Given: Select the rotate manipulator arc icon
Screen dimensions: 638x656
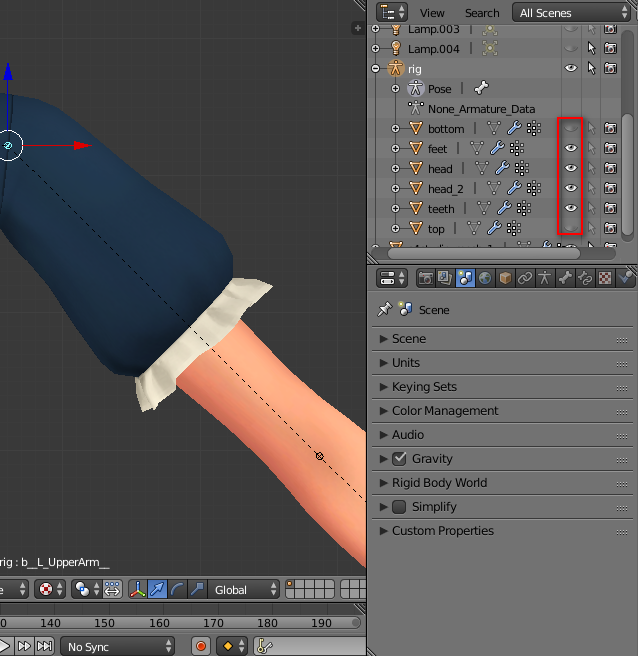Looking at the screenshot, I should (x=177, y=589).
